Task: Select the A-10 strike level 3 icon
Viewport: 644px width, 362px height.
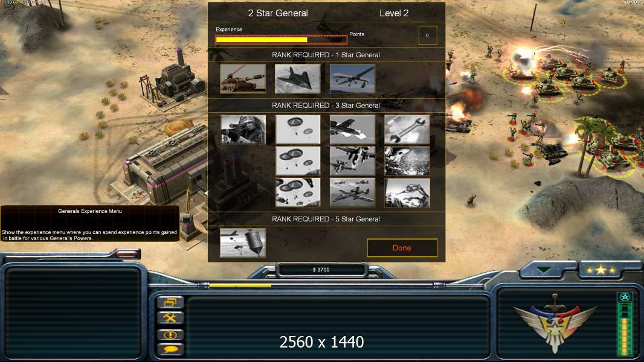Action: (352, 192)
